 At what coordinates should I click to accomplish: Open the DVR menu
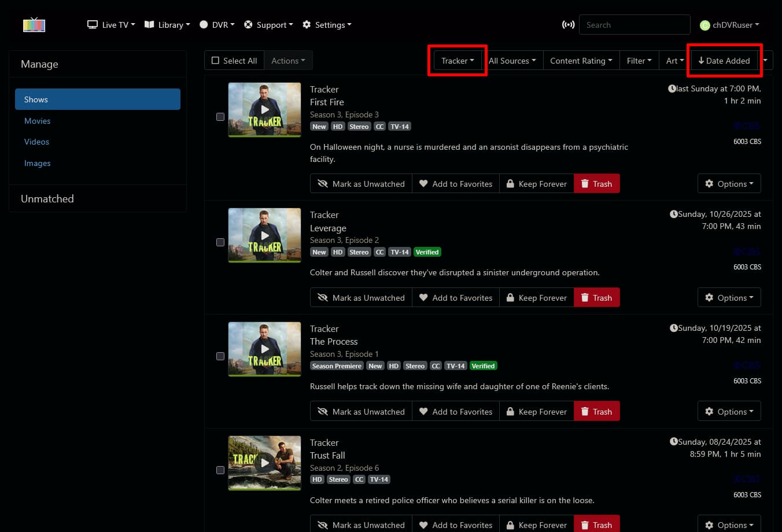tap(217, 25)
